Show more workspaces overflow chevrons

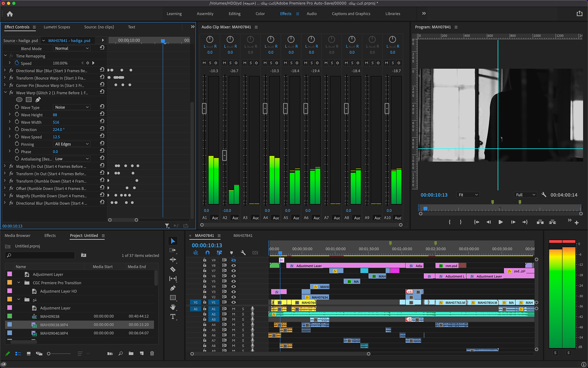coord(424,13)
